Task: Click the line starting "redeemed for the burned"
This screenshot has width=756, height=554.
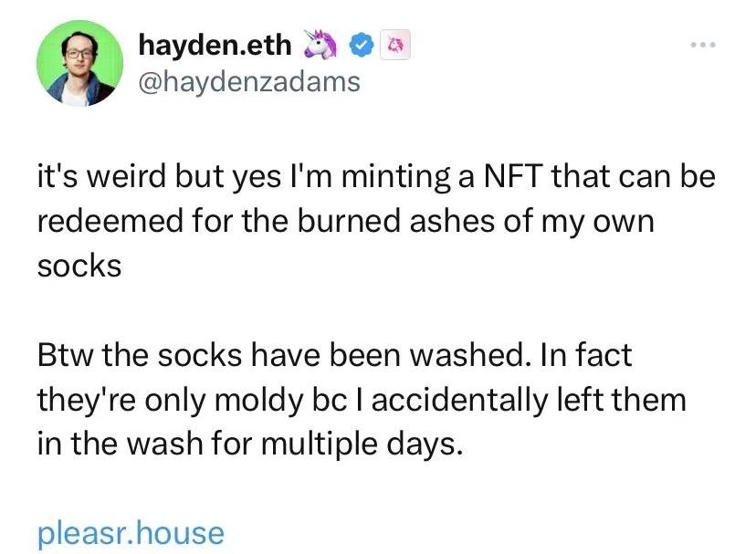Action: click(x=346, y=223)
